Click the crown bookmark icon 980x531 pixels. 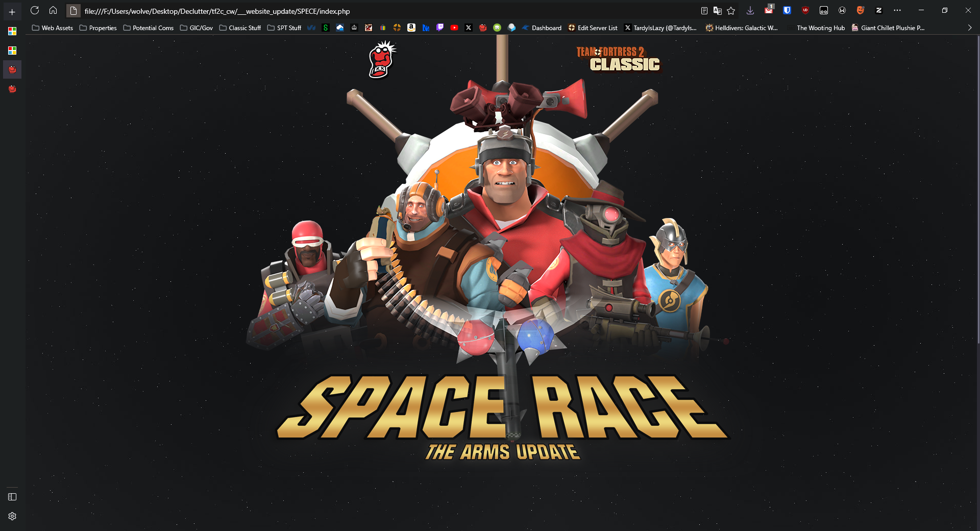354,28
